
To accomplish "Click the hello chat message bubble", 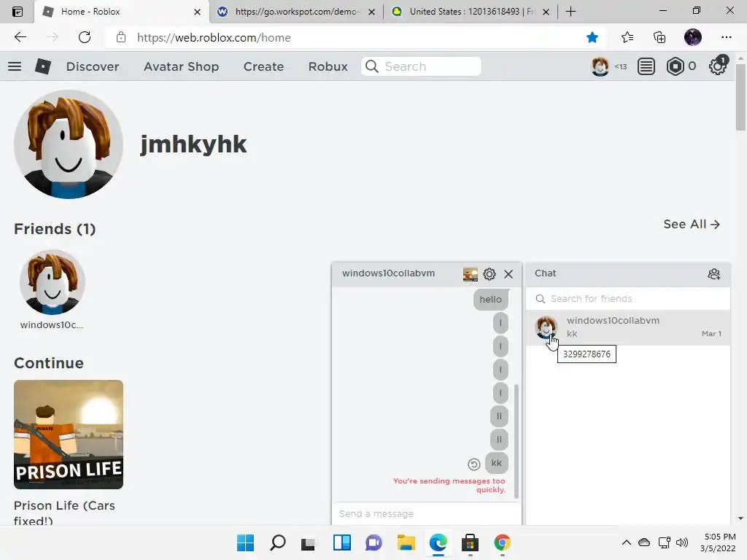I will point(491,300).
